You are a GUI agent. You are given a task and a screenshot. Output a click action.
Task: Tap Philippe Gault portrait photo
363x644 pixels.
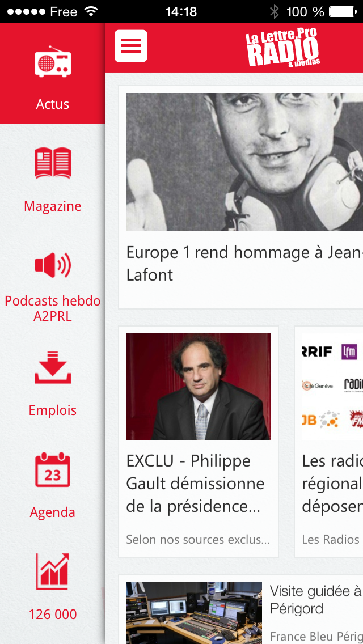[199, 386]
